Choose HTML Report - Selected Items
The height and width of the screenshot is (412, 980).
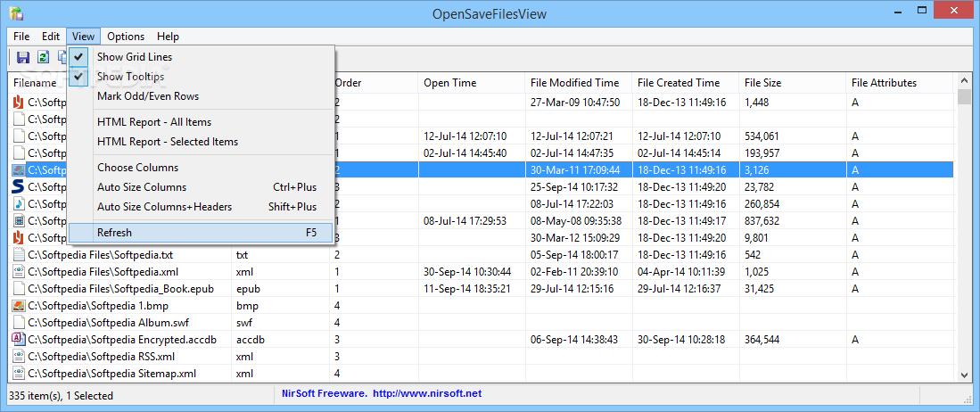point(201,142)
